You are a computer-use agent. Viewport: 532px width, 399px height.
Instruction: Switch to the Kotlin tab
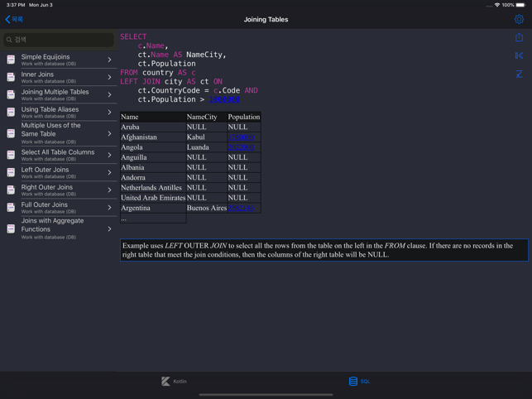click(174, 382)
